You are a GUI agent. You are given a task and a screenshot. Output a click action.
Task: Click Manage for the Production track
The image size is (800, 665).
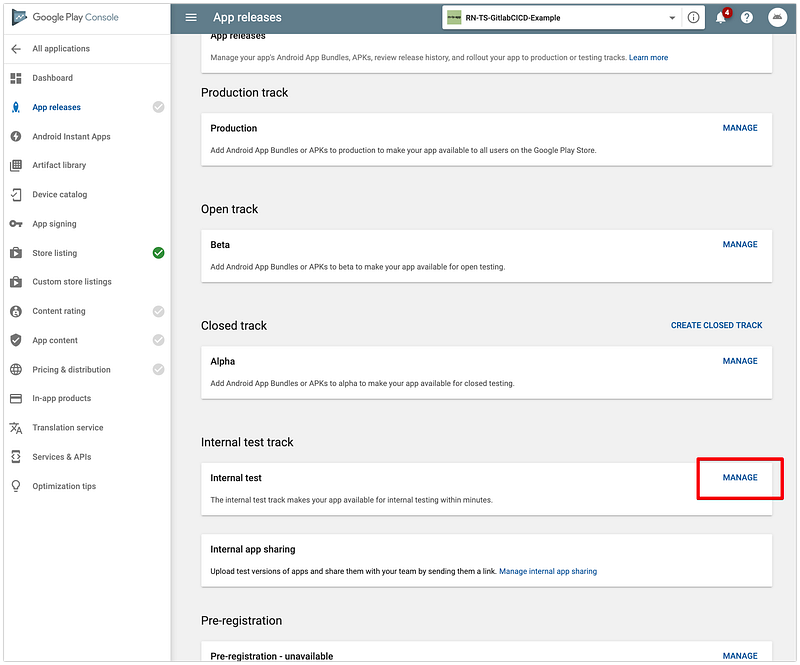[740, 128]
